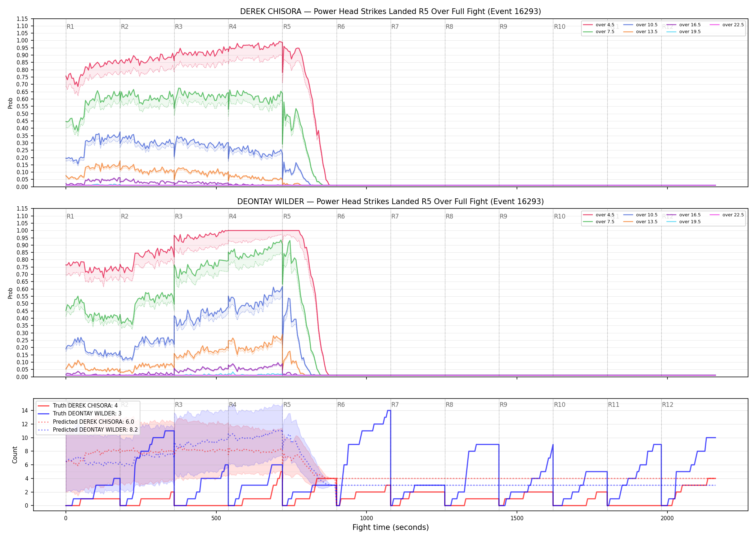Click the 1.00 tick on Chisora Prob axis
This screenshot has height=540, width=756.
[22, 41]
